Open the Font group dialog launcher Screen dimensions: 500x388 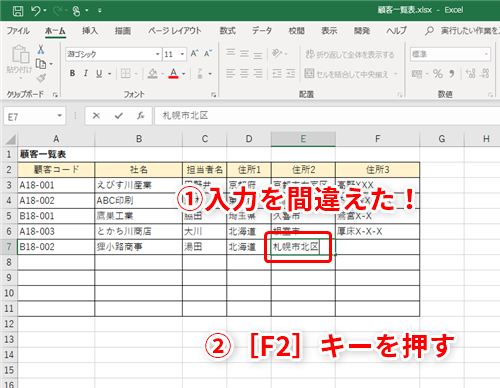click(213, 95)
